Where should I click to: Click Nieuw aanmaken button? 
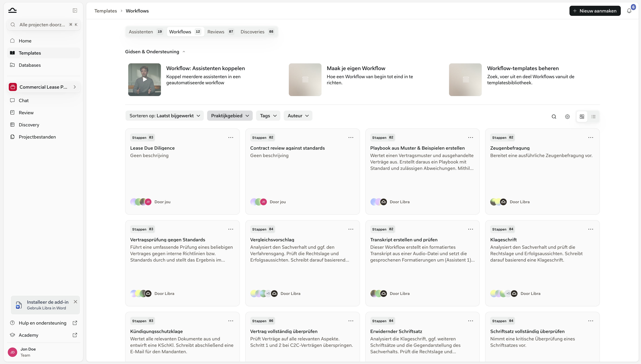pyautogui.click(x=595, y=11)
